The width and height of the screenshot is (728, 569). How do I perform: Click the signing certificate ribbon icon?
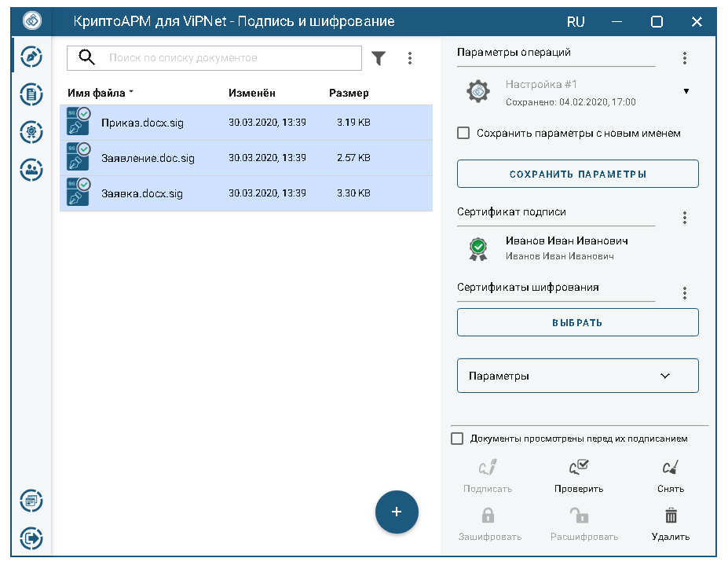[x=478, y=249]
